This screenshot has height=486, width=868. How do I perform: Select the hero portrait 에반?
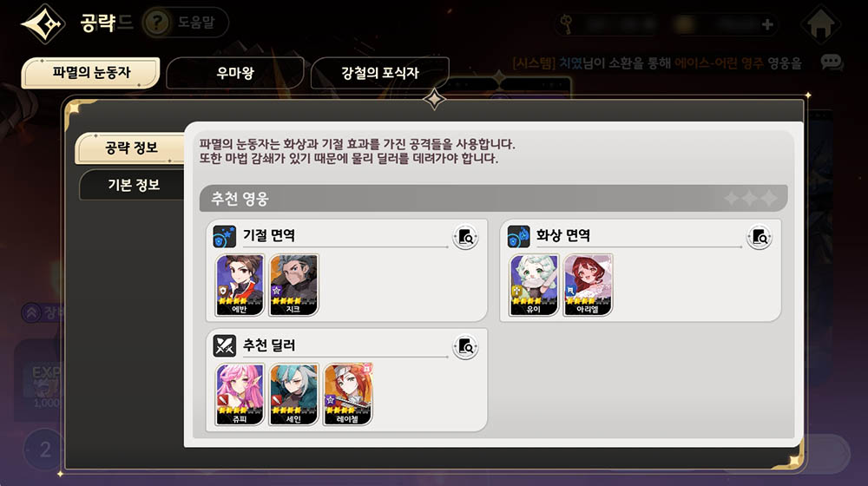coord(240,285)
